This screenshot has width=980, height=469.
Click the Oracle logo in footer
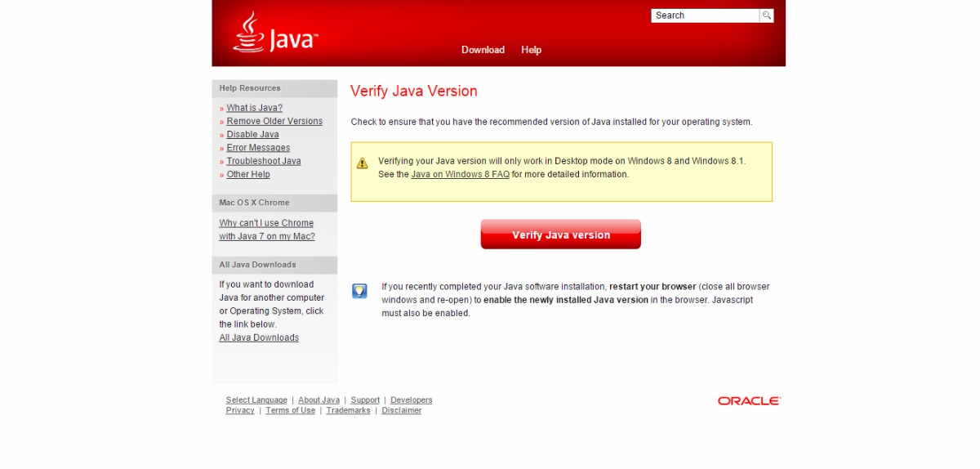coord(749,401)
